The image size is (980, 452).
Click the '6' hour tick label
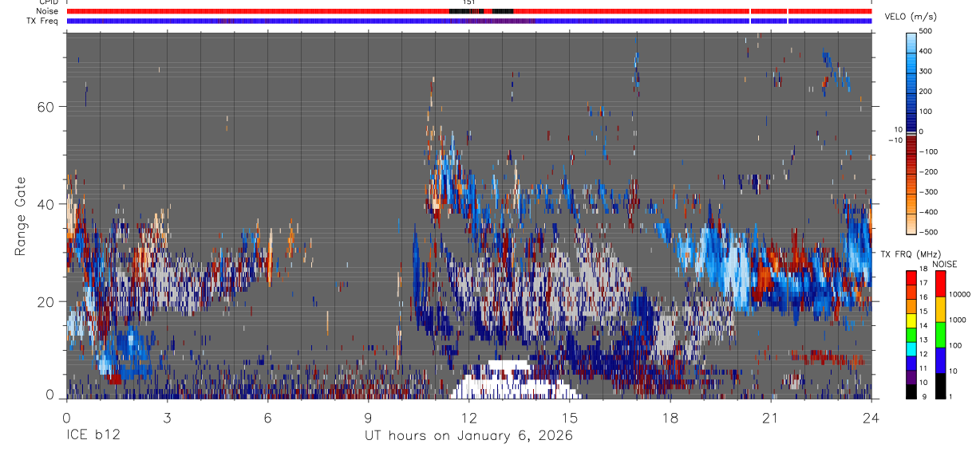tap(267, 418)
